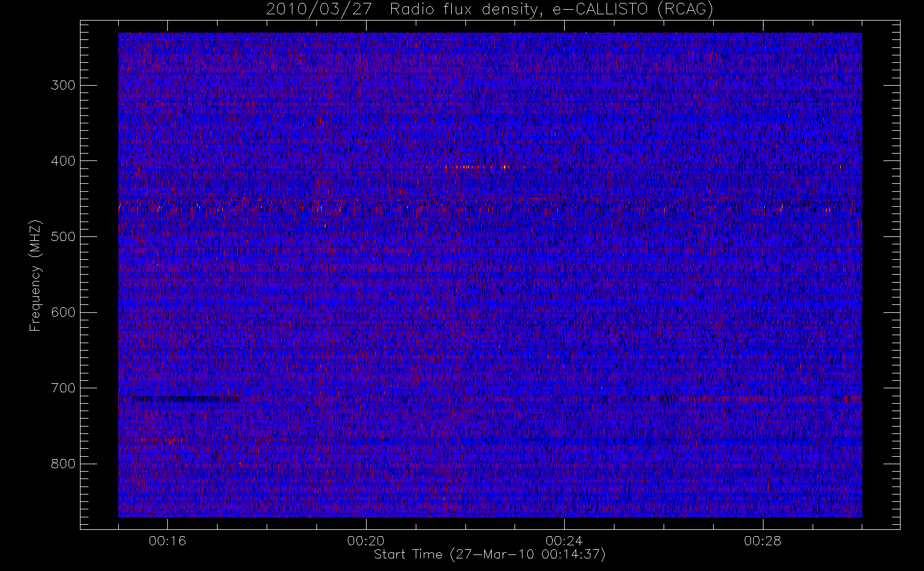The width and height of the screenshot is (924, 571).
Task: Click the "Start Time (27-Mar-10 00:14:37)" label
Action: tap(490, 554)
